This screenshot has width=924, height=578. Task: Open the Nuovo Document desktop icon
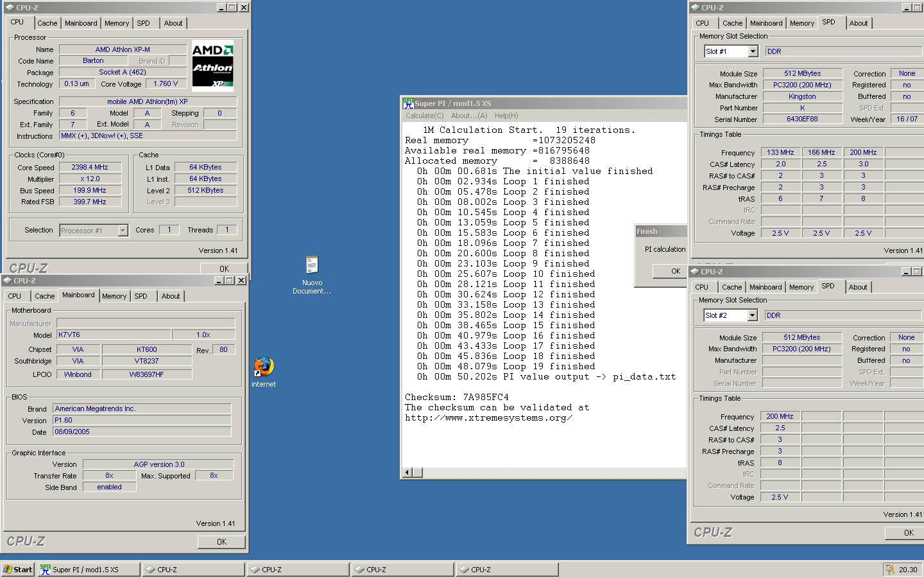[x=312, y=274]
